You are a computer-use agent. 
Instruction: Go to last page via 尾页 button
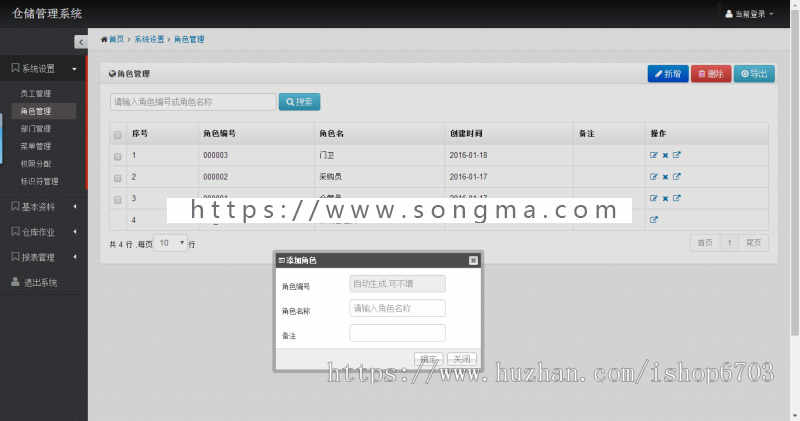[754, 243]
